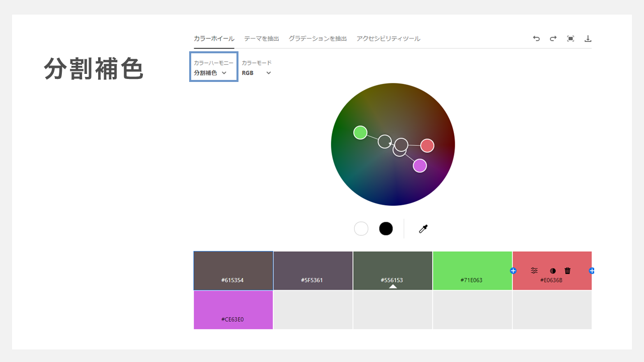The image size is (644, 362).
Task: Switch to the カラーホイール tab
Action: click(x=214, y=39)
